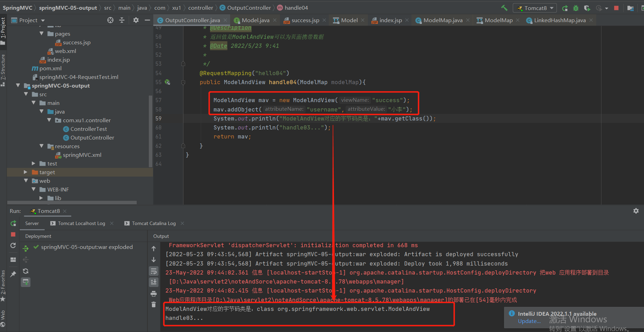Click the Project tree horizontal scrollbar
The height and width of the screenshot is (332, 644).
[x=72, y=203]
